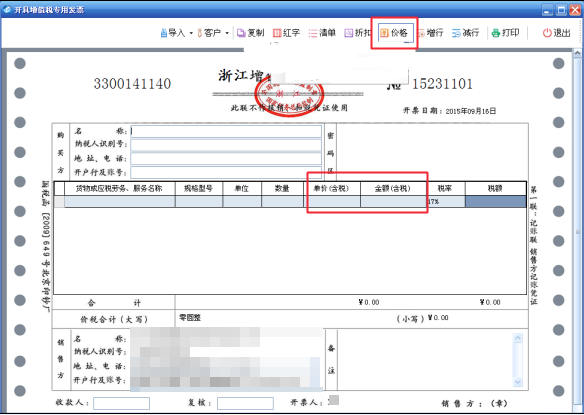584x415 pixels.
Task: Click the first row goods name cell
Action: (120, 202)
